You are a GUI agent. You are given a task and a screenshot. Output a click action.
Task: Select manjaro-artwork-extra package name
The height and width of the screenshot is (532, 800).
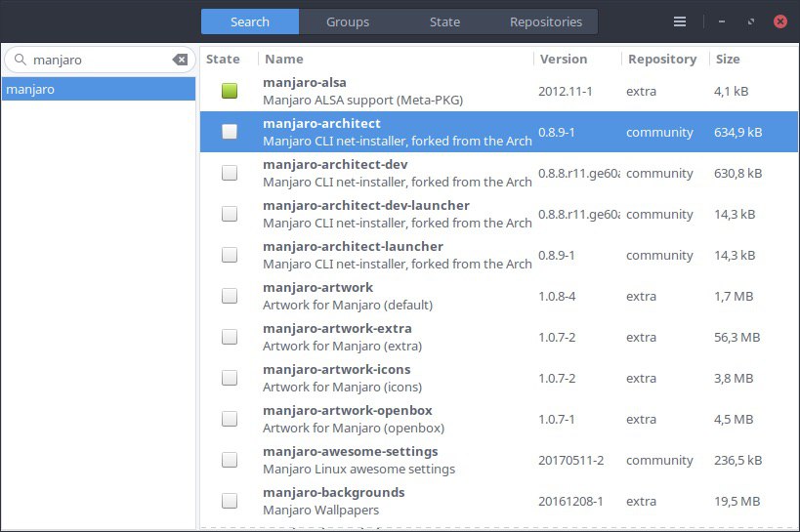337,328
